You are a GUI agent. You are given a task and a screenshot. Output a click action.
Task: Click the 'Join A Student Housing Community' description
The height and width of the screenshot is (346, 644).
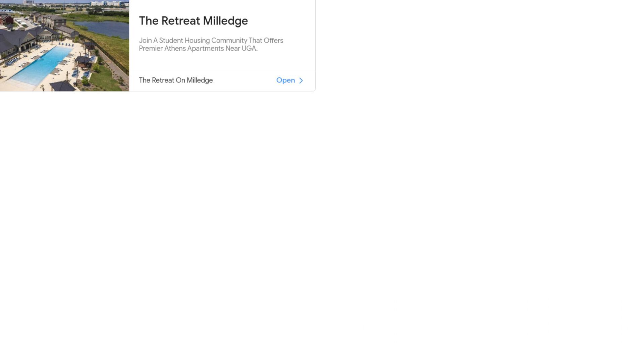[x=211, y=45]
